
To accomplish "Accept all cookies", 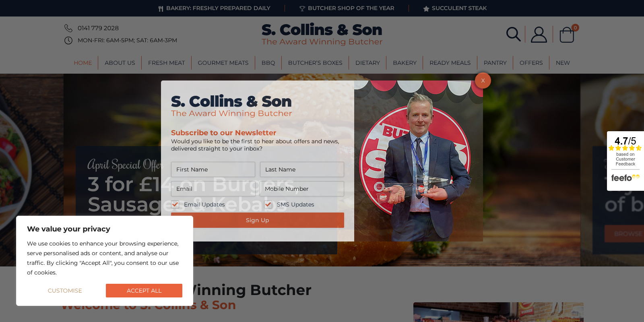I will (144, 291).
